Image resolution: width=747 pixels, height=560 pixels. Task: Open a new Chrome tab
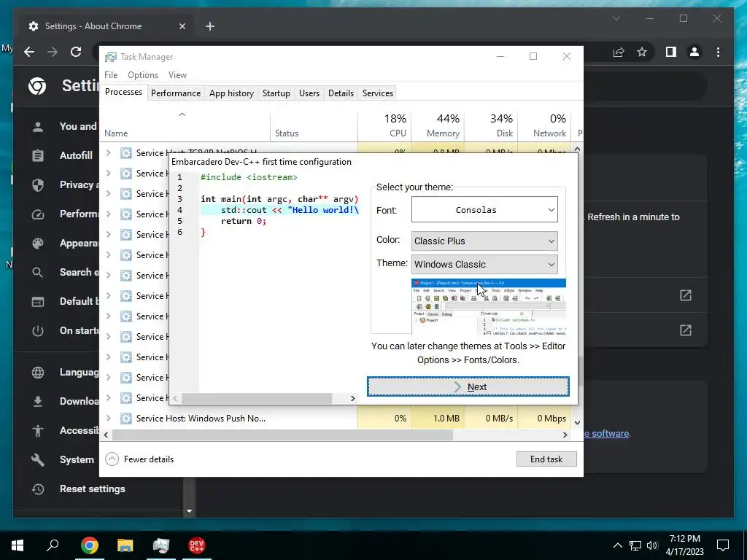tap(210, 26)
